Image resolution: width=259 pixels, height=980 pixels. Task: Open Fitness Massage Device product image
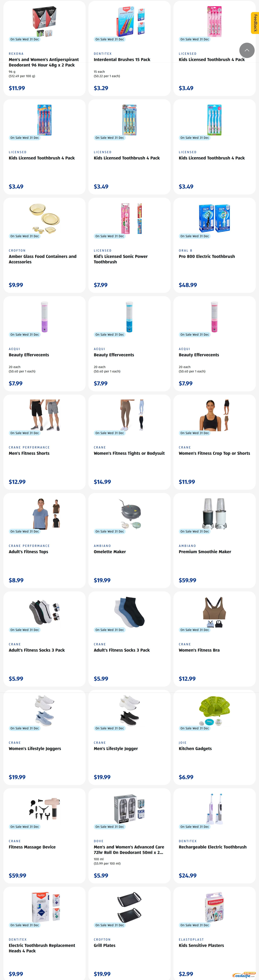pyautogui.click(x=44, y=809)
